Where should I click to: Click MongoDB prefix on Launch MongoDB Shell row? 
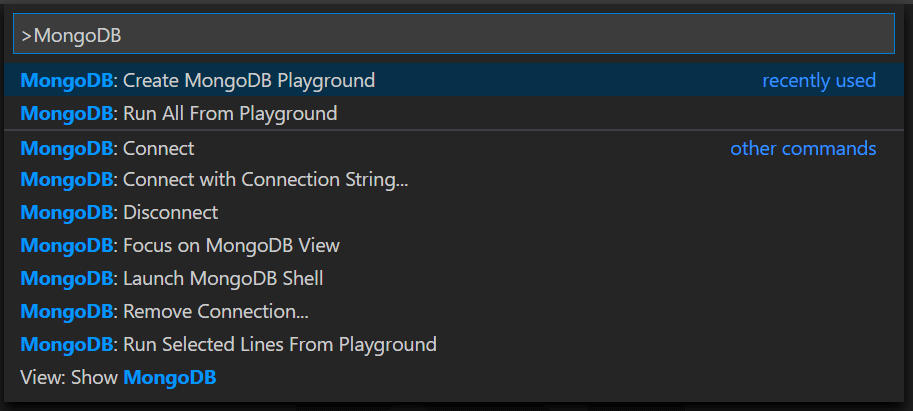click(x=66, y=278)
